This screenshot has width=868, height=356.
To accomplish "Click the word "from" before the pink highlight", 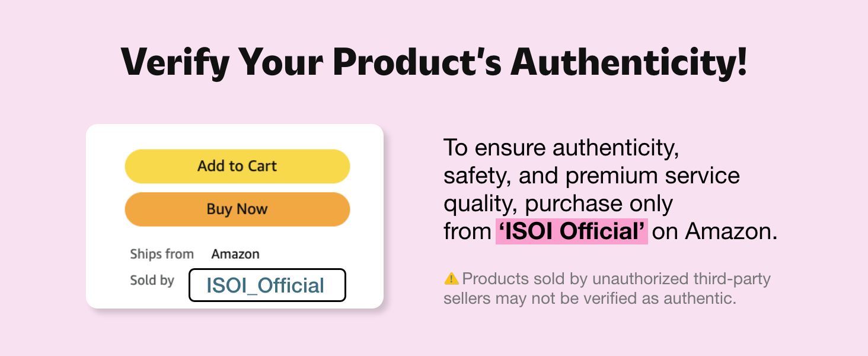I will pyautogui.click(x=467, y=231).
